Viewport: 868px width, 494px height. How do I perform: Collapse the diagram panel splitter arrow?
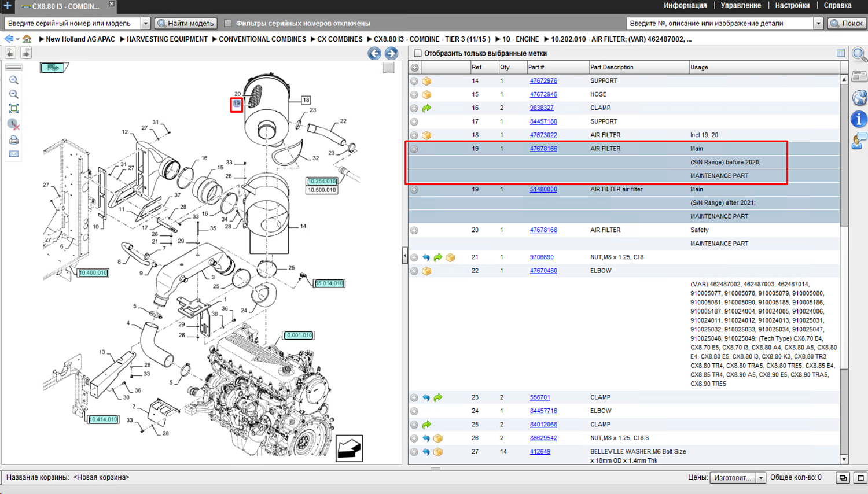pyautogui.click(x=405, y=255)
